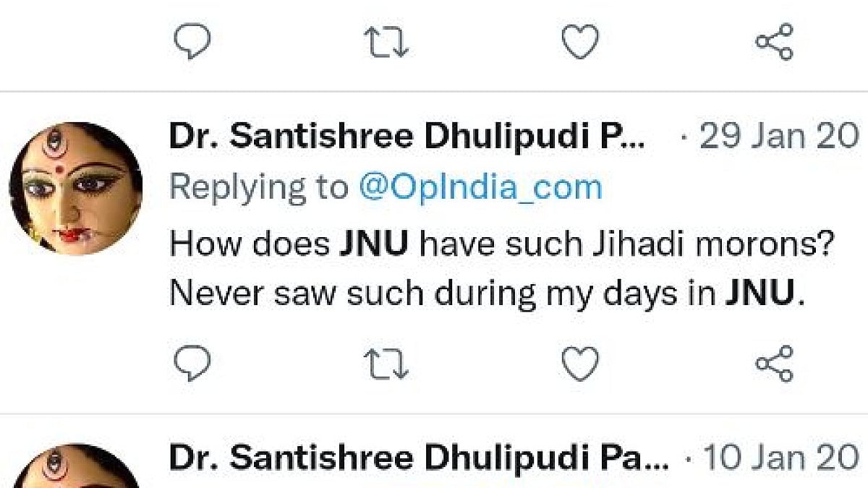Click bold JNU after "How does"
Viewport: 868px width, 488px height.
click(x=374, y=244)
